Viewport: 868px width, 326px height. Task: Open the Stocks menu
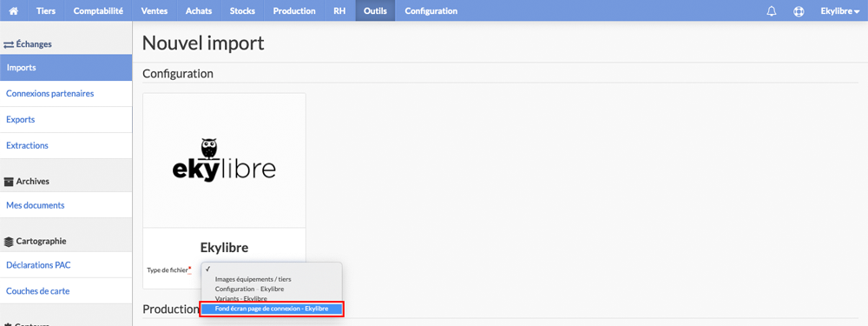242,10
